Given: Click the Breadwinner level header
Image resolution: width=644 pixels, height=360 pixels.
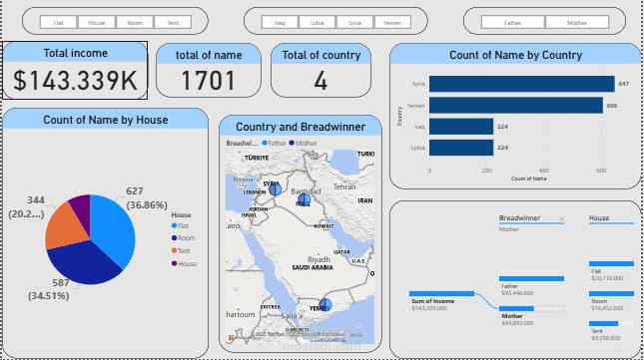Looking at the screenshot, I should (519, 217).
